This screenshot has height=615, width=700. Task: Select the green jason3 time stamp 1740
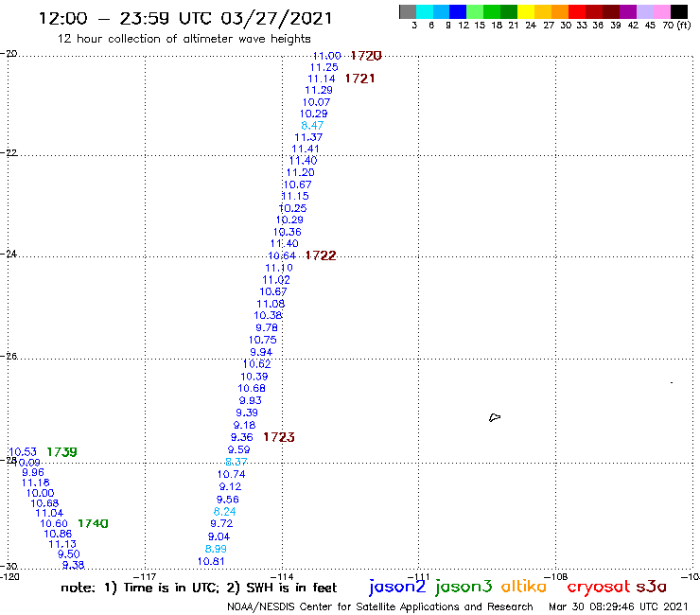(93, 523)
